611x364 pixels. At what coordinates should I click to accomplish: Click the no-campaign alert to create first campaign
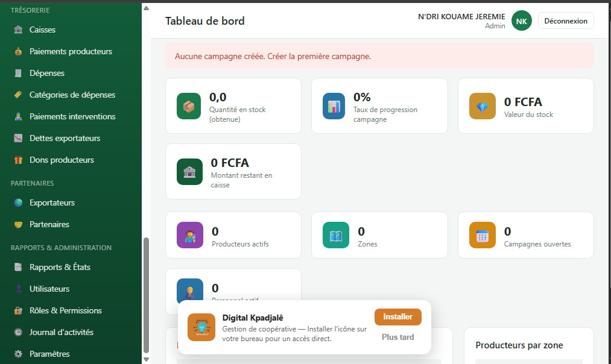pos(379,56)
